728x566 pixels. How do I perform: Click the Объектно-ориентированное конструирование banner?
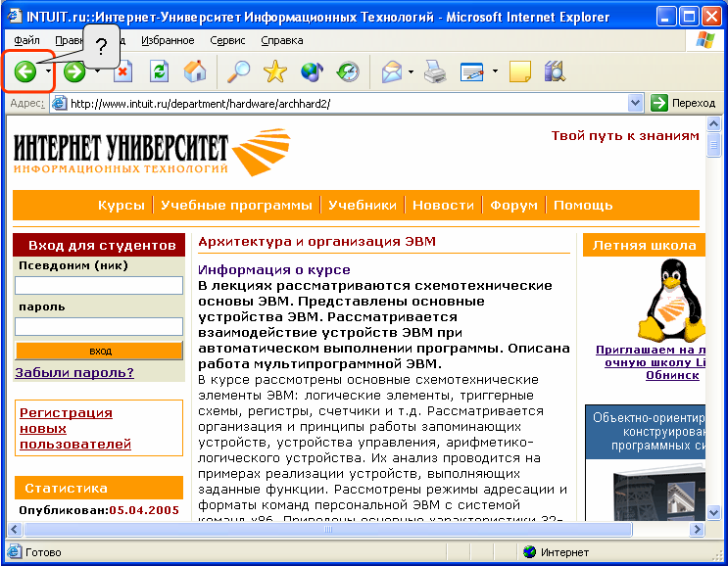(646, 432)
